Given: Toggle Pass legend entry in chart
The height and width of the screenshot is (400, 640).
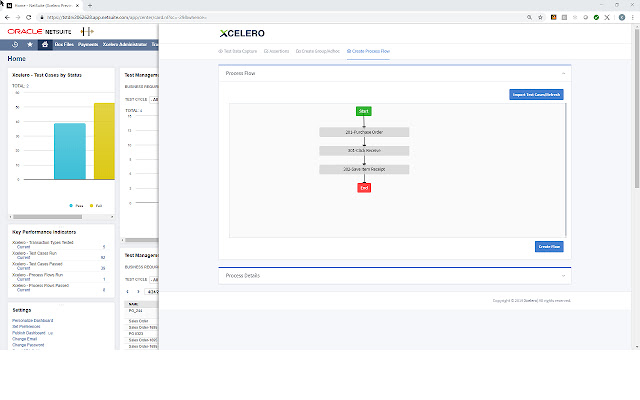Looking at the screenshot, I should click(x=76, y=206).
